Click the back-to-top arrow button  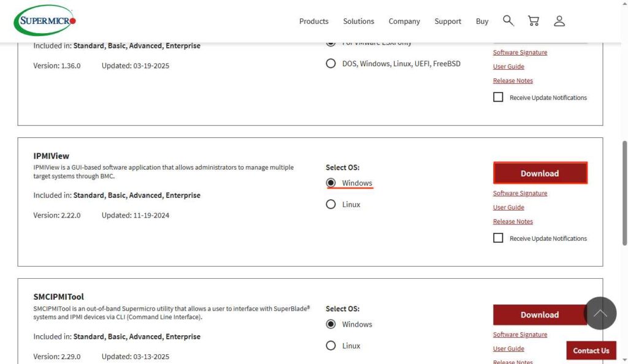click(600, 313)
